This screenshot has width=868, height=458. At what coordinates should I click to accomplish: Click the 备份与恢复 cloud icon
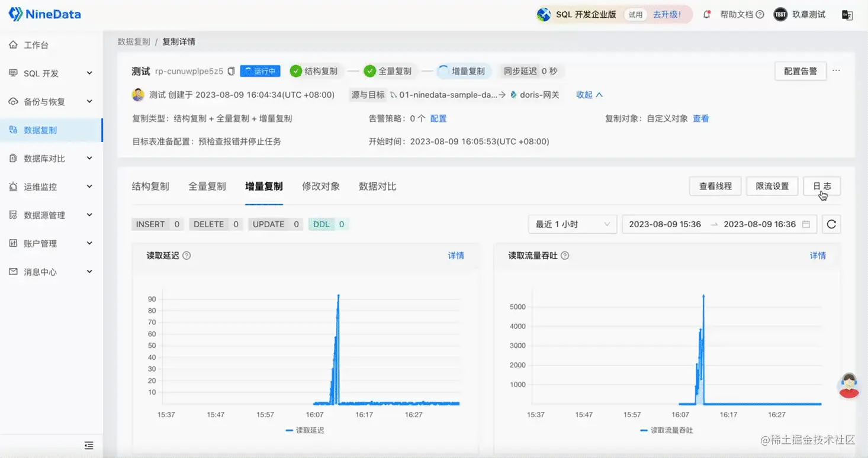[x=13, y=102]
